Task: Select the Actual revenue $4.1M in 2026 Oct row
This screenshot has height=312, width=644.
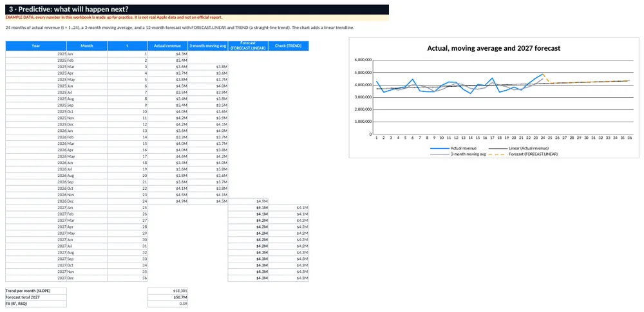Action: (167, 188)
